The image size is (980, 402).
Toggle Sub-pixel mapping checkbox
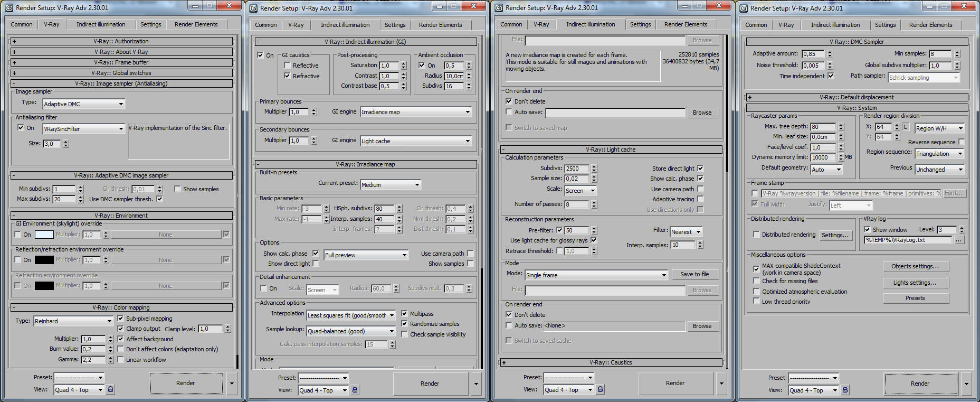(120, 318)
